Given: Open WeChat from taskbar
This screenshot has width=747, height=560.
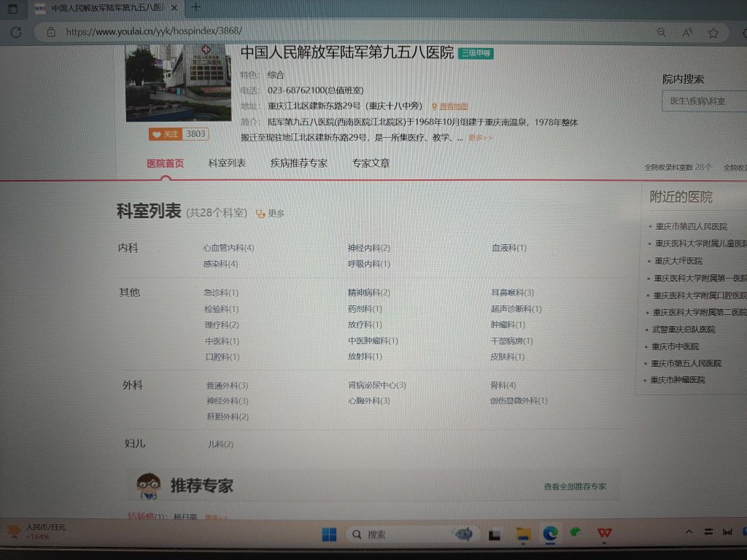Looking at the screenshot, I should click(x=577, y=534).
